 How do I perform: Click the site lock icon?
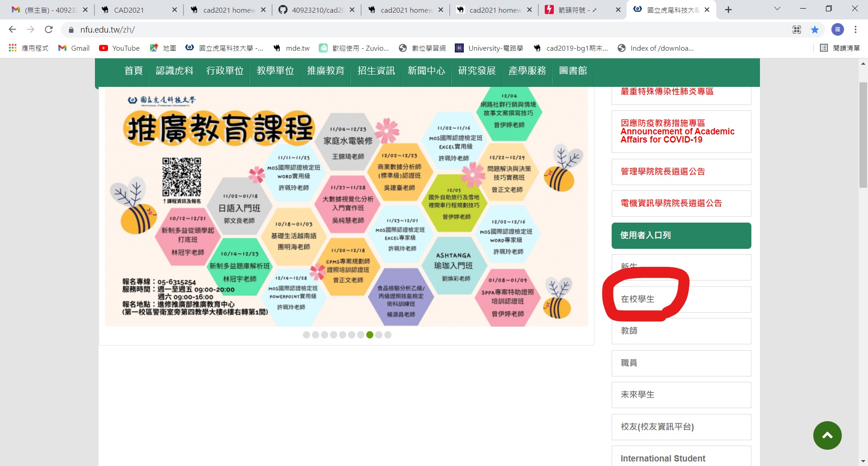click(x=71, y=30)
